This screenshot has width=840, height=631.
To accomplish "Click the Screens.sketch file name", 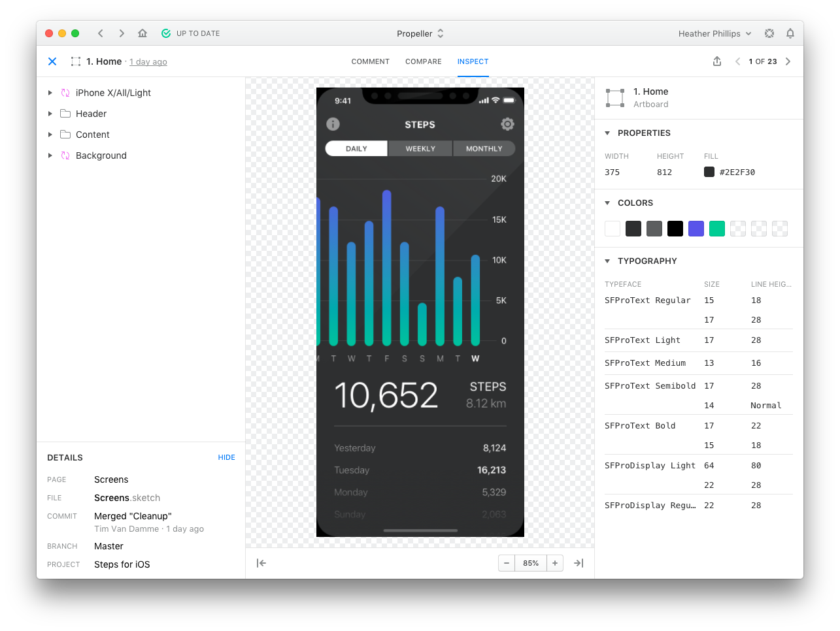I will pos(127,498).
